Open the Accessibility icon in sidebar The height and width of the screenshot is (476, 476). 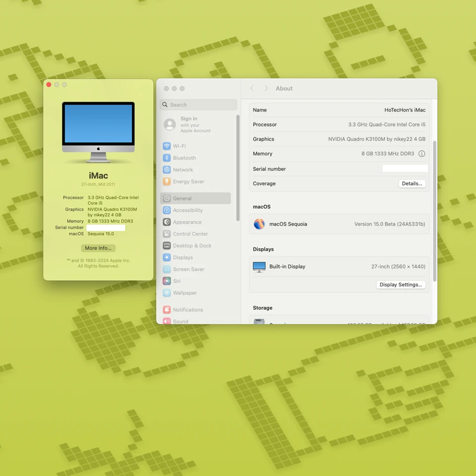point(167,210)
